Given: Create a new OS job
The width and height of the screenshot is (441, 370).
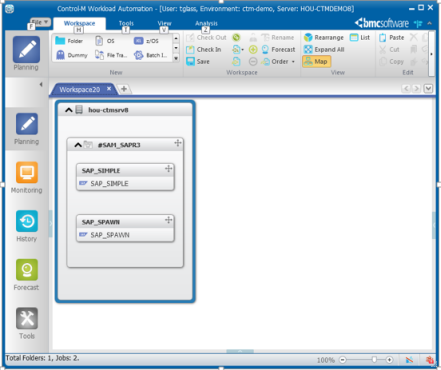Looking at the screenshot, I should (x=105, y=41).
